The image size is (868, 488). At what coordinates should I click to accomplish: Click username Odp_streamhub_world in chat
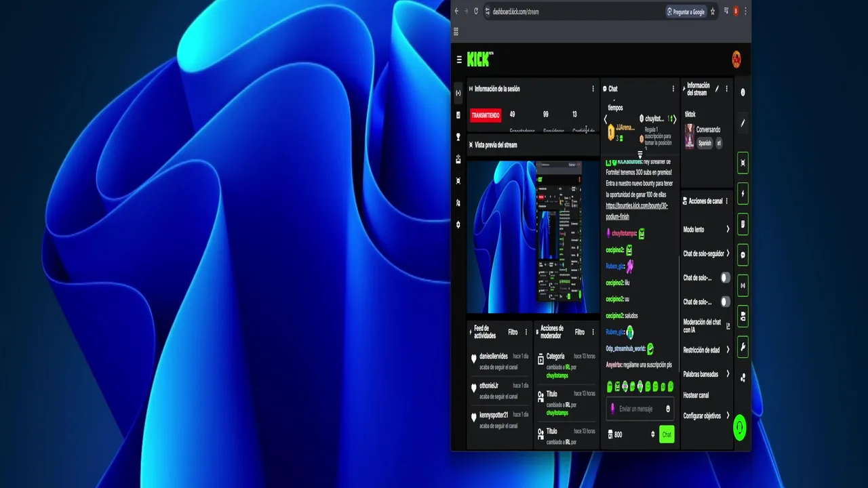click(625, 348)
